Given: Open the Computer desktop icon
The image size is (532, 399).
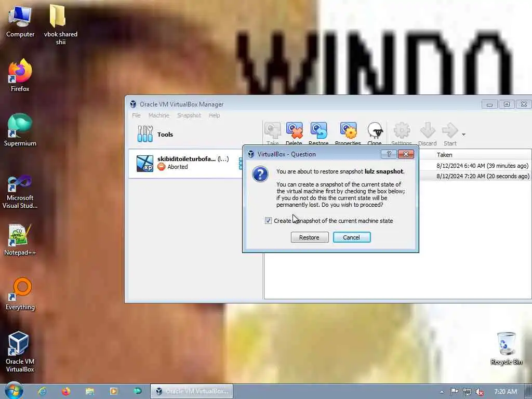Looking at the screenshot, I should (x=20, y=21).
